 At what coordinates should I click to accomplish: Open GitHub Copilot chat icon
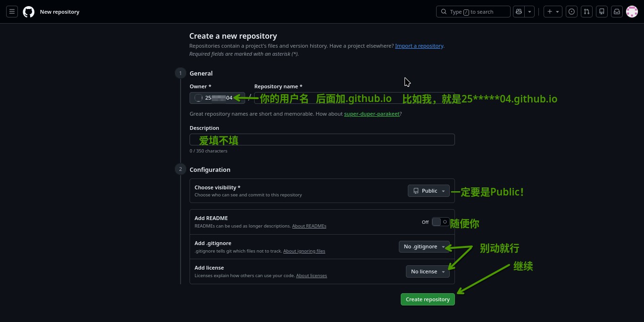pyautogui.click(x=519, y=12)
